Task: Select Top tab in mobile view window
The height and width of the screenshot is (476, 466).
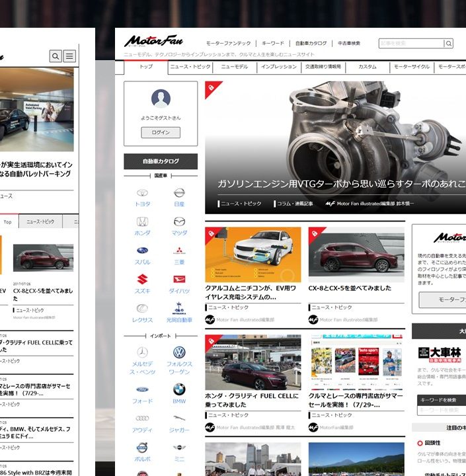Action: pos(8,222)
